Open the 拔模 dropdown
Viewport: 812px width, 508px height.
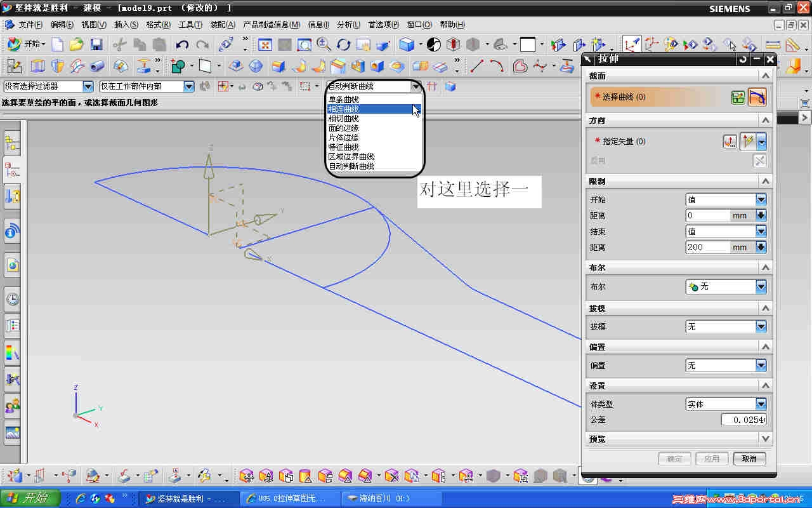coord(726,326)
